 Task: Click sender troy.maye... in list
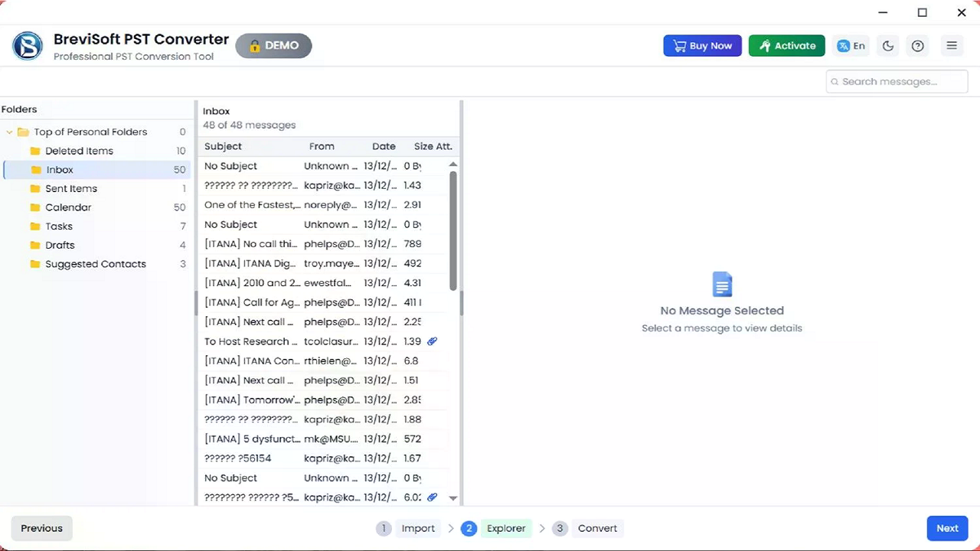click(331, 263)
